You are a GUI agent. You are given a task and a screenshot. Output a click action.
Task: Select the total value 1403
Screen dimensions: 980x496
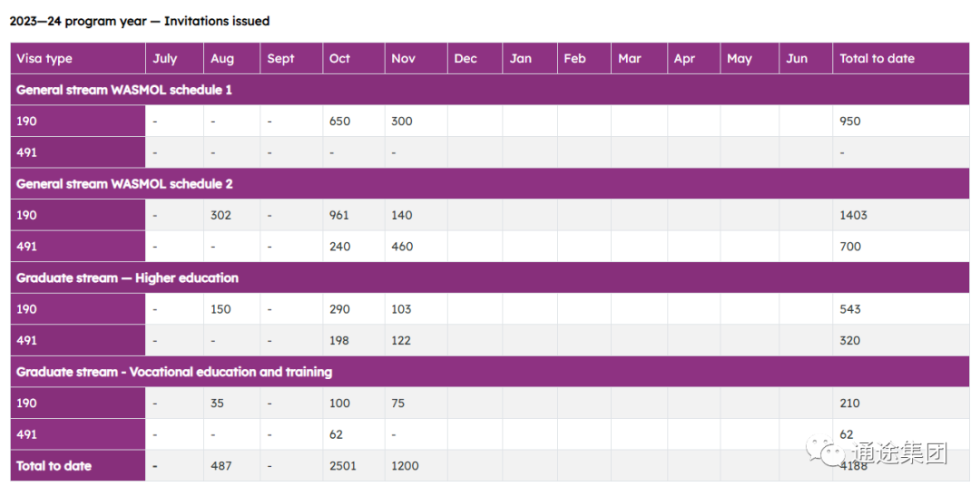point(853,215)
